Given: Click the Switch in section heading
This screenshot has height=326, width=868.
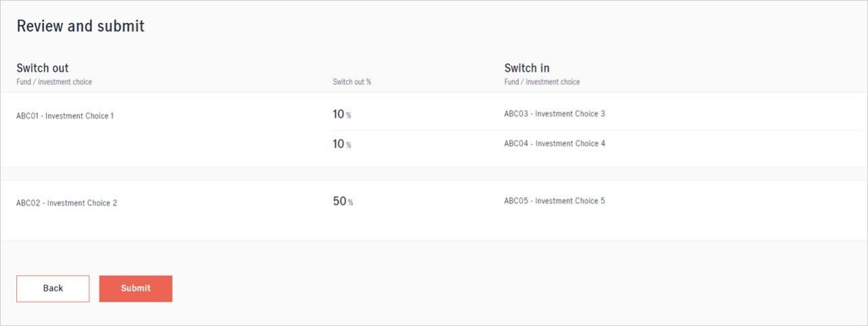Looking at the screenshot, I should (x=526, y=68).
